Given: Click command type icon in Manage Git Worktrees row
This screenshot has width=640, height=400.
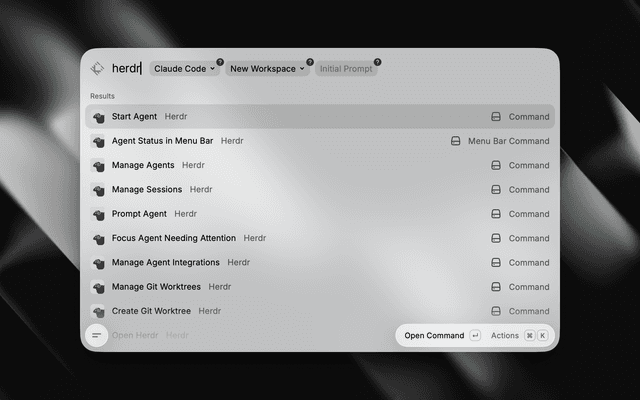Looking at the screenshot, I should (x=496, y=287).
